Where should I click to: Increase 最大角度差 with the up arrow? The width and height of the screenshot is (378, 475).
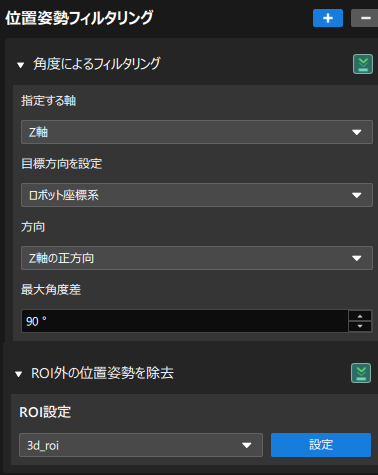(360, 316)
